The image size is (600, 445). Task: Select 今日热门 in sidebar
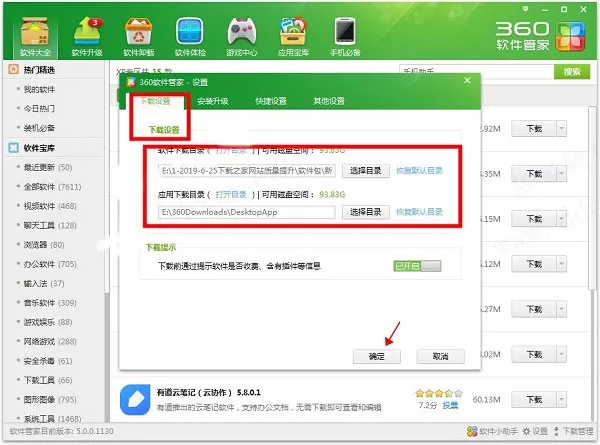coord(39,108)
